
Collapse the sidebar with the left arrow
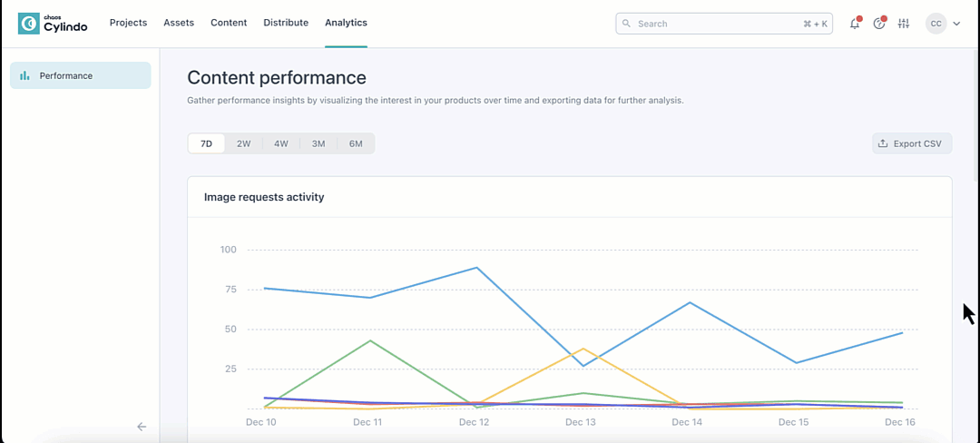tap(142, 427)
